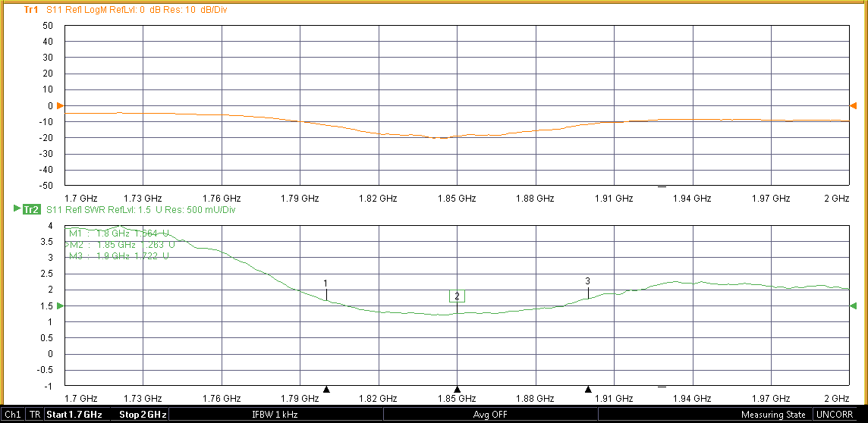Viewport: 868px width, 423px height.
Task: Click the Avg OFF status entry
Action: pyautogui.click(x=490, y=415)
